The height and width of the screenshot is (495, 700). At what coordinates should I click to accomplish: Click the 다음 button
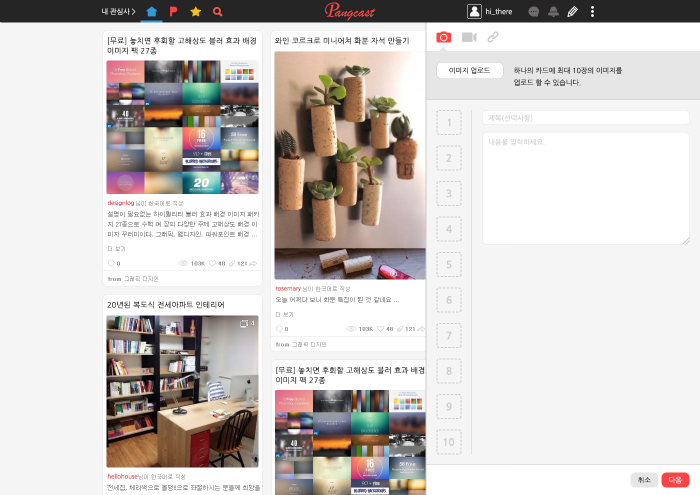pos(675,479)
